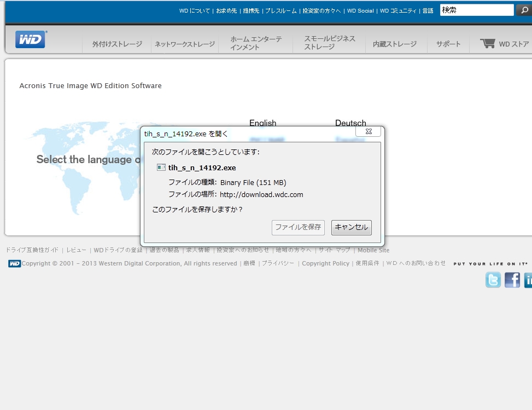Open the WD Store shopping cart icon
The image size is (532, 410).
pos(487,43)
